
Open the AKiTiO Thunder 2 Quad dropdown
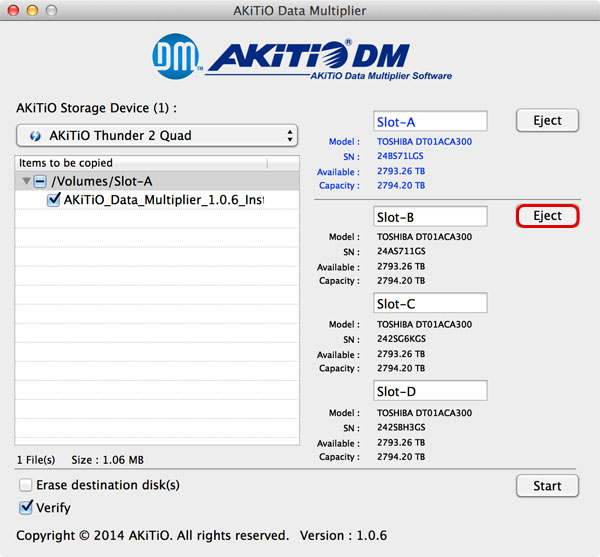pos(157,135)
